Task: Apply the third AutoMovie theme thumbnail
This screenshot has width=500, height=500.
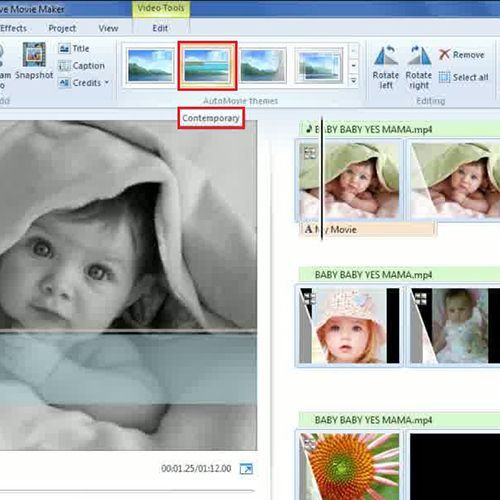Action: click(263, 66)
